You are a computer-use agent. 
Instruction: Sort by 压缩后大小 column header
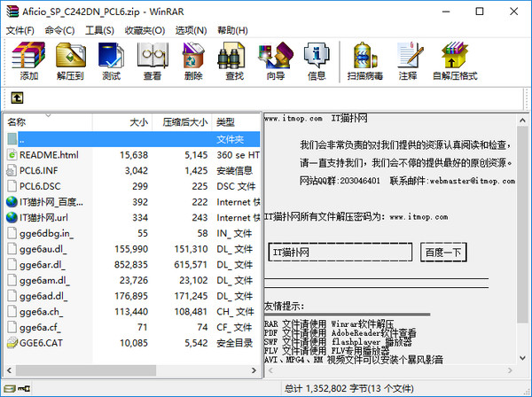click(x=182, y=122)
